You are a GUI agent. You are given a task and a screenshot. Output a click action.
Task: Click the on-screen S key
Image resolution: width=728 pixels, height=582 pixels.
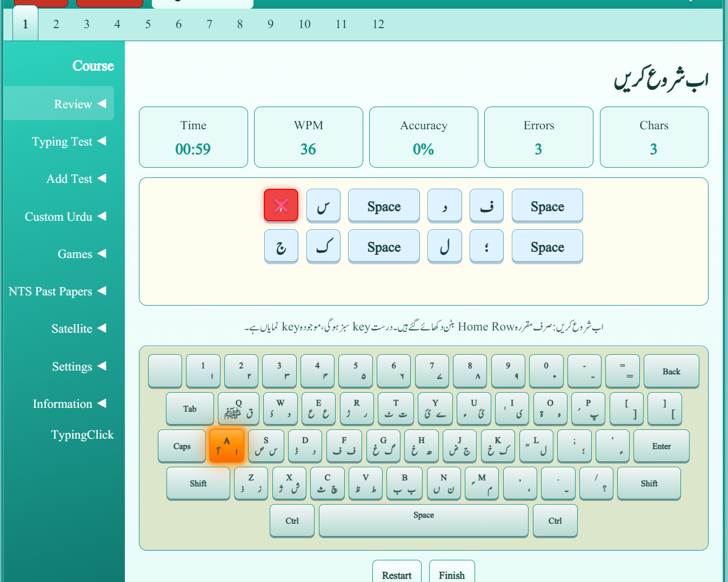[x=266, y=446]
